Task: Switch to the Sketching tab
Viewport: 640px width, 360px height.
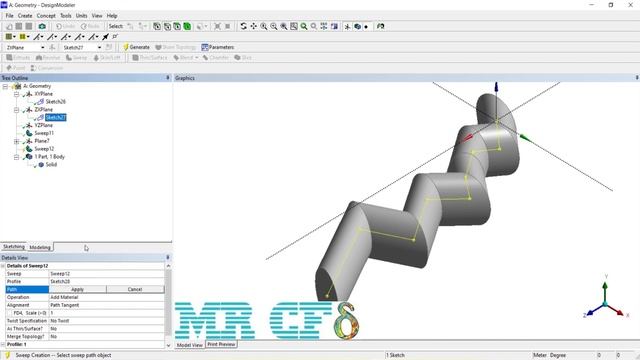Action: pyautogui.click(x=14, y=247)
